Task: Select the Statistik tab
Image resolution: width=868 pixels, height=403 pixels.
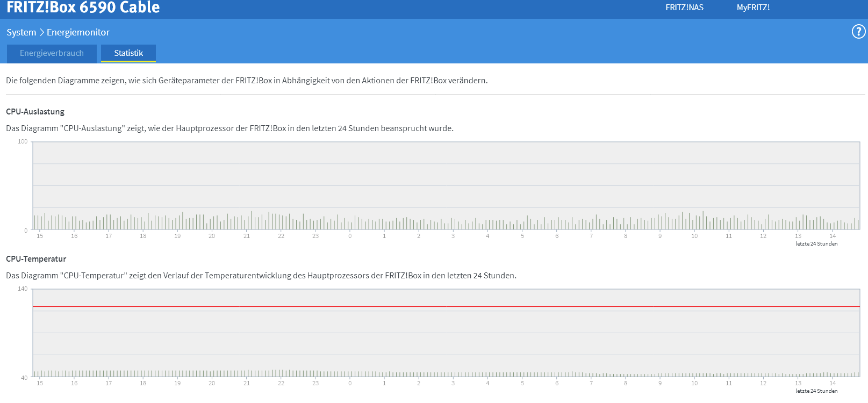Action: (128, 53)
